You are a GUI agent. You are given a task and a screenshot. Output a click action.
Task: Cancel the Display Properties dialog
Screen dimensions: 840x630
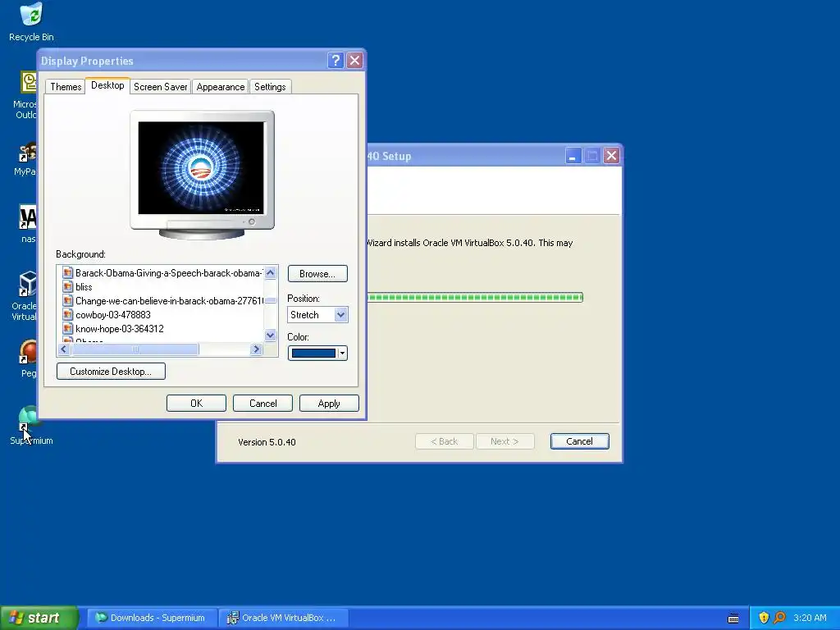tap(263, 404)
